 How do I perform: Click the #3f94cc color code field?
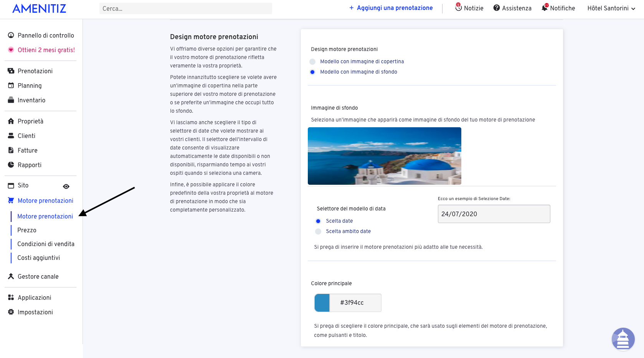coord(355,303)
